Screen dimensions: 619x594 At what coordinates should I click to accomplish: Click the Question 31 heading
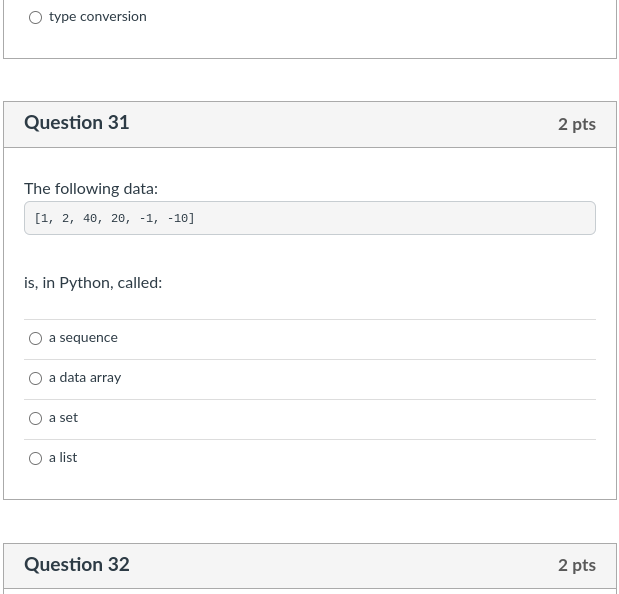pos(77,123)
